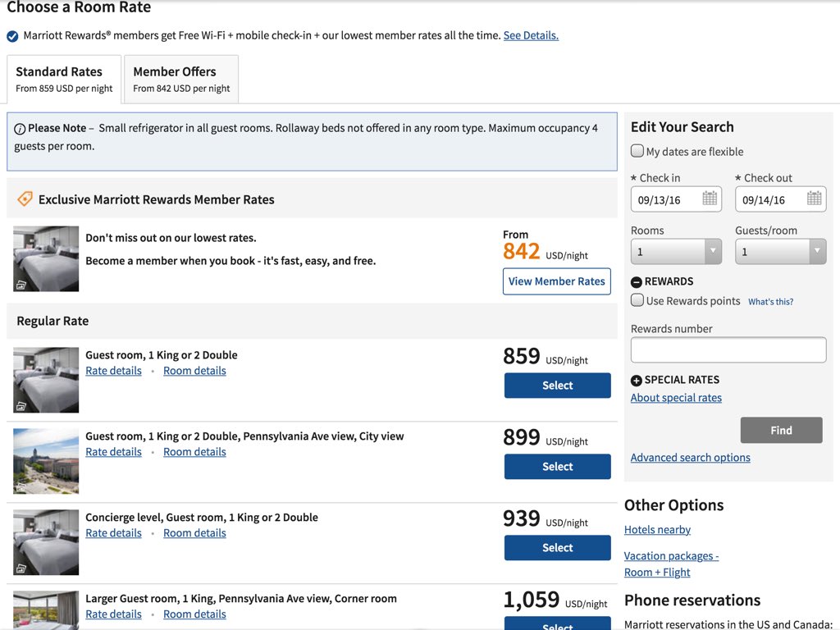Switch to Standard Rates tab
This screenshot has height=630, width=840.
pos(64,79)
